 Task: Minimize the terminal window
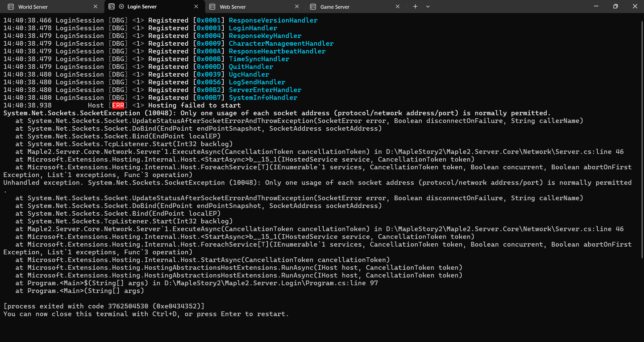[x=596, y=6]
